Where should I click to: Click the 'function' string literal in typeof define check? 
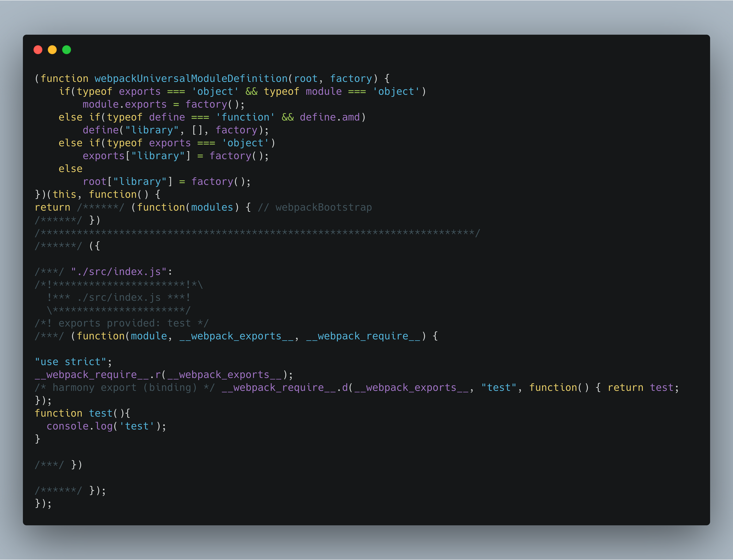pyautogui.click(x=245, y=117)
